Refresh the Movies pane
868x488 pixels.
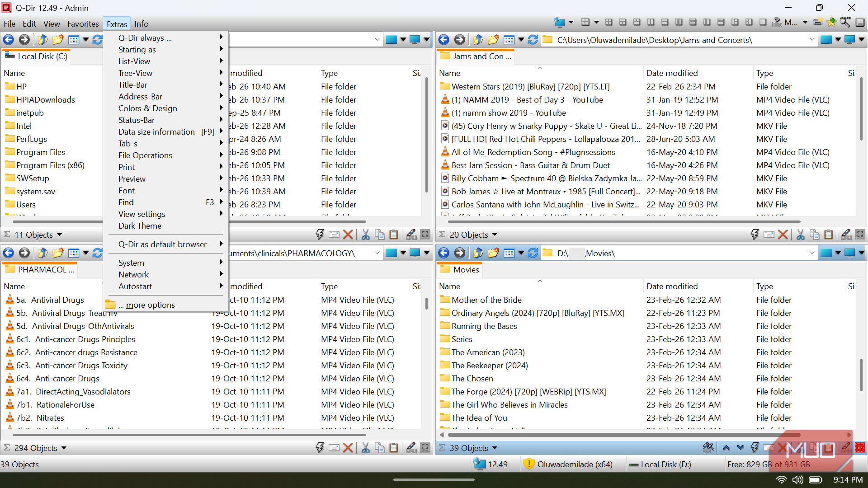click(x=533, y=253)
